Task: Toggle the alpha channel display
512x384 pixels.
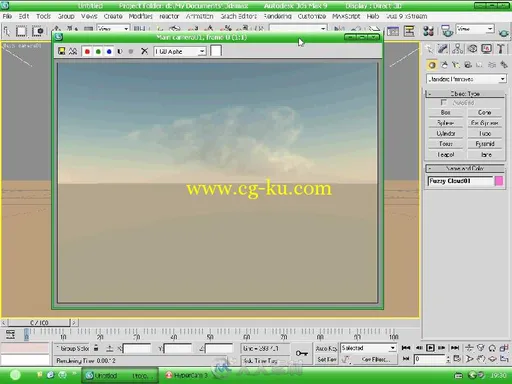Action: (120, 52)
